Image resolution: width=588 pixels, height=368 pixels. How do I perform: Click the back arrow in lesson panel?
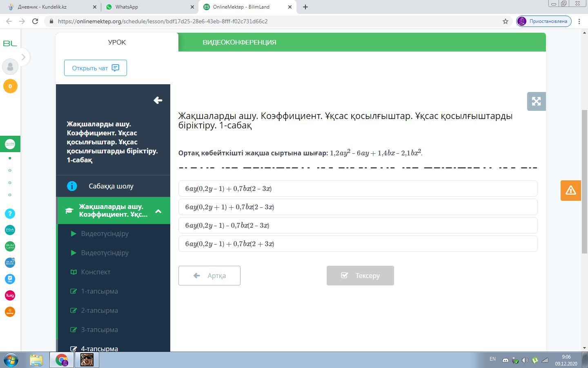tap(158, 100)
